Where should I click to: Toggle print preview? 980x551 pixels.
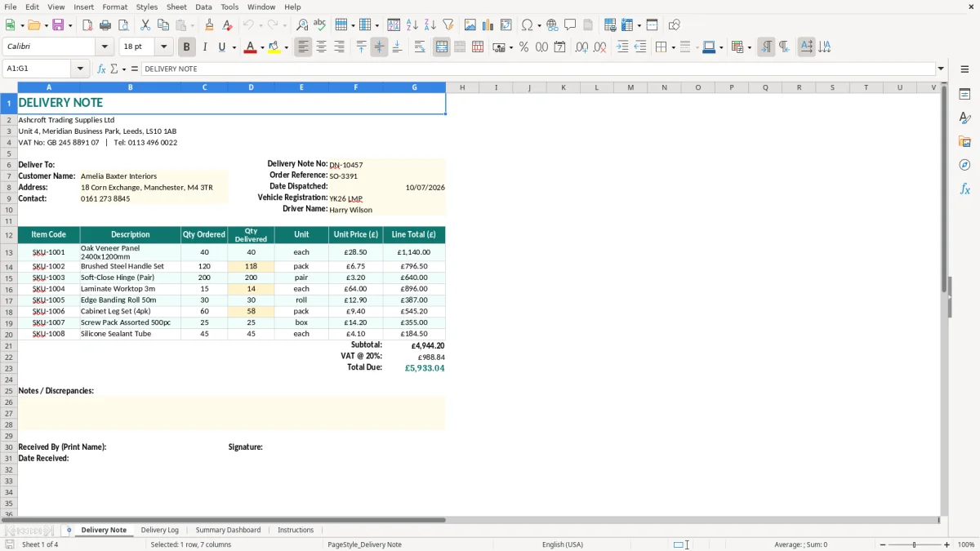(x=123, y=25)
